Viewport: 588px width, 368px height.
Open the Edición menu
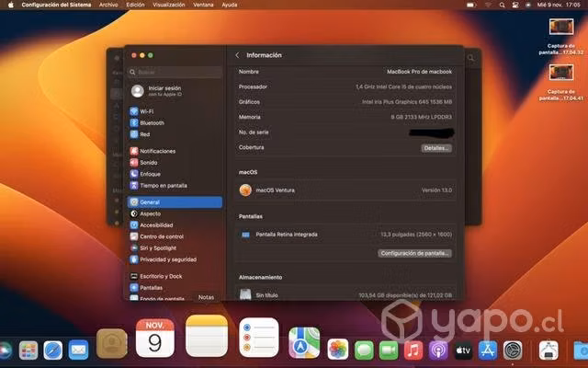point(135,5)
